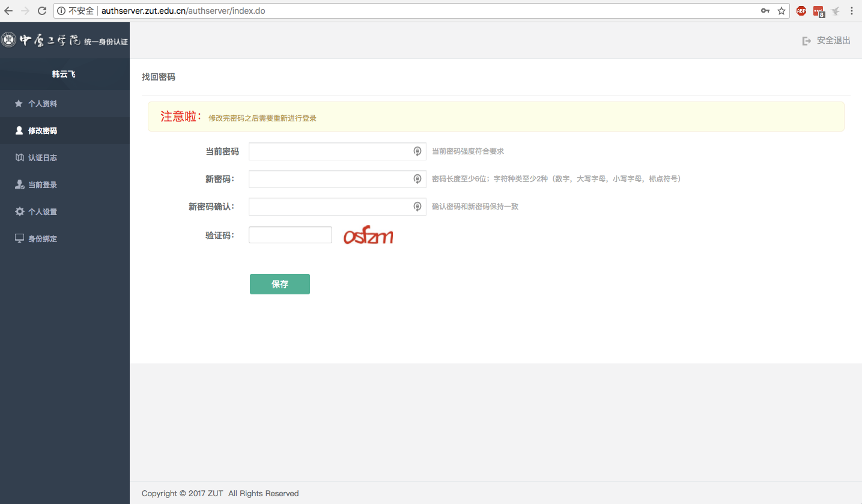This screenshot has width=862, height=504.
Task: Click the 保存 button
Action: pos(280,284)
